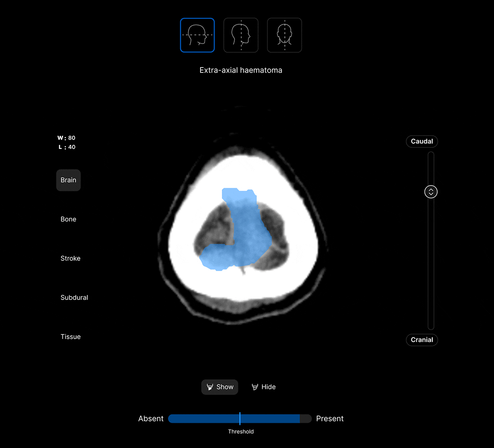Show the haematoma overlay mask
494x448 pixels.
[x=220, y=387]
